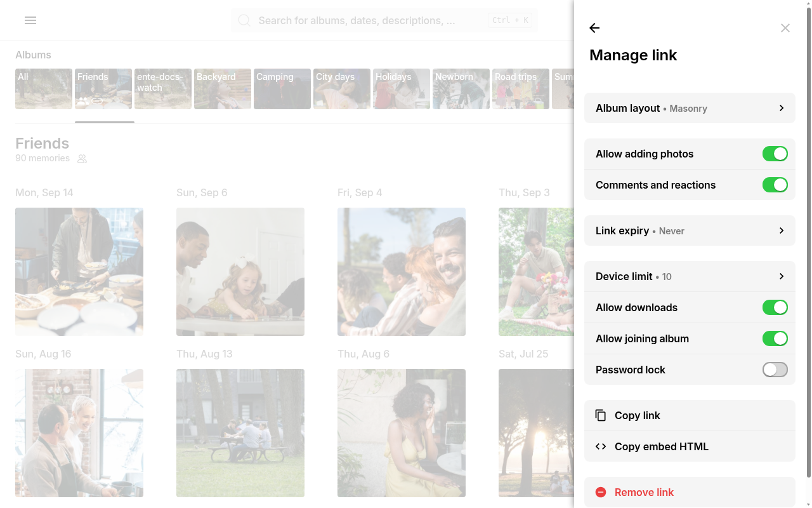The width and height of the screenshot is (812, 508).
Task: Open the Thu, Aug 13 photo
Action: 240,433
